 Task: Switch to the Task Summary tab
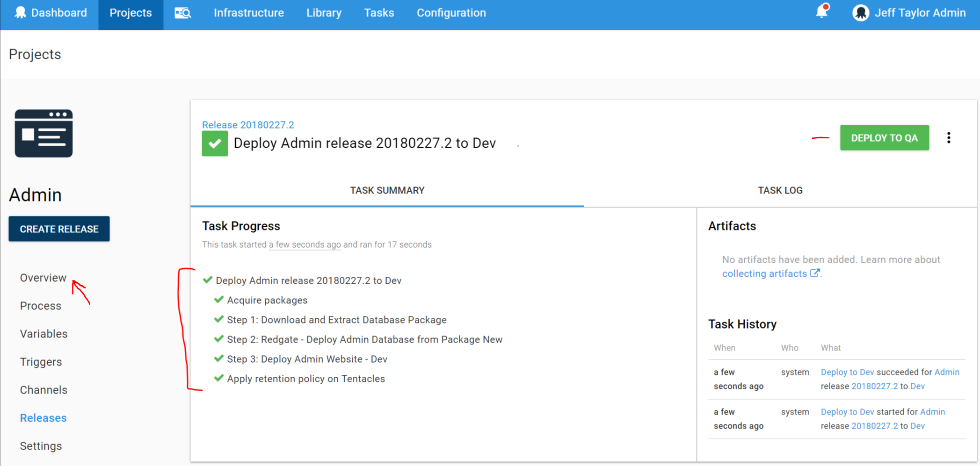click(387, 190)
